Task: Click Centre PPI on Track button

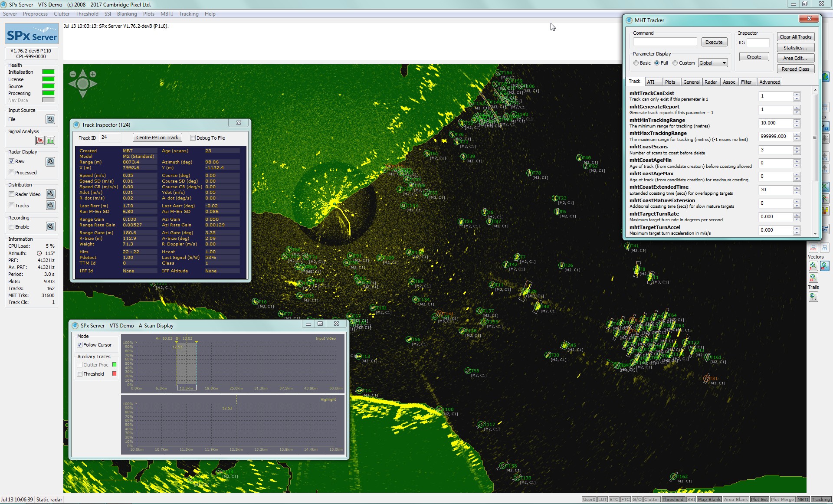Action: [157, 138]
